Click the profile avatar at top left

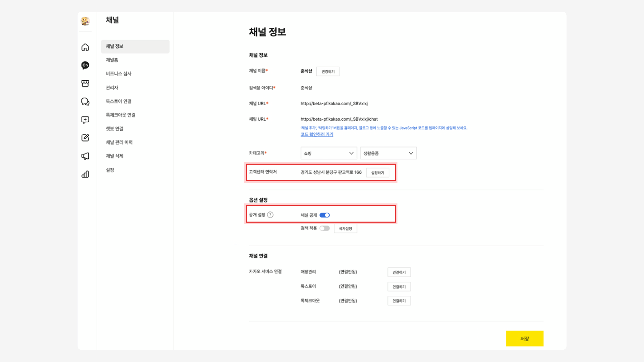tap(85, 21)
